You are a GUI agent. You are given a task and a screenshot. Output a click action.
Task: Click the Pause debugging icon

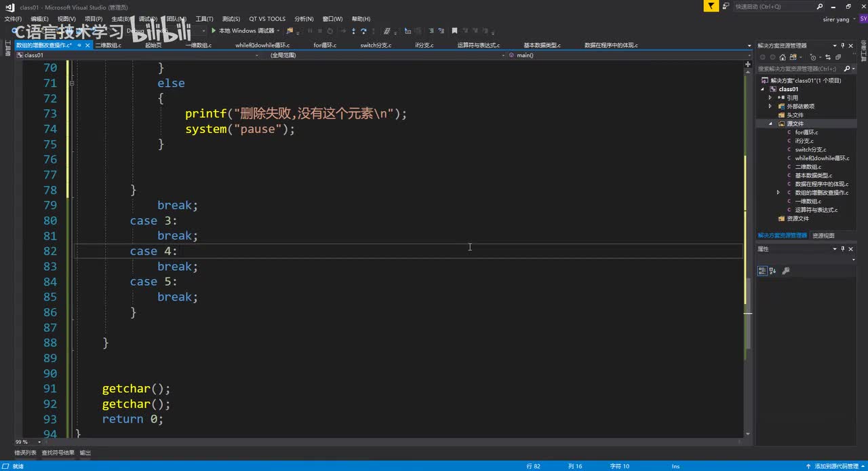click(310, 31)
